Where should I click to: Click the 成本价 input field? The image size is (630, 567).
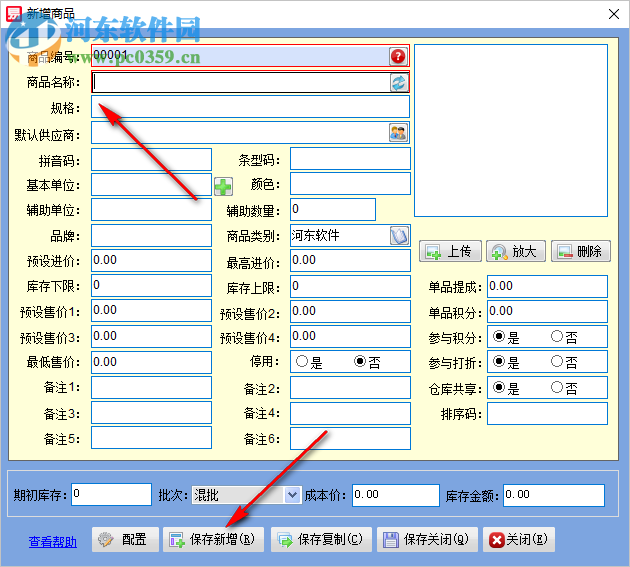tap(396, 495)
